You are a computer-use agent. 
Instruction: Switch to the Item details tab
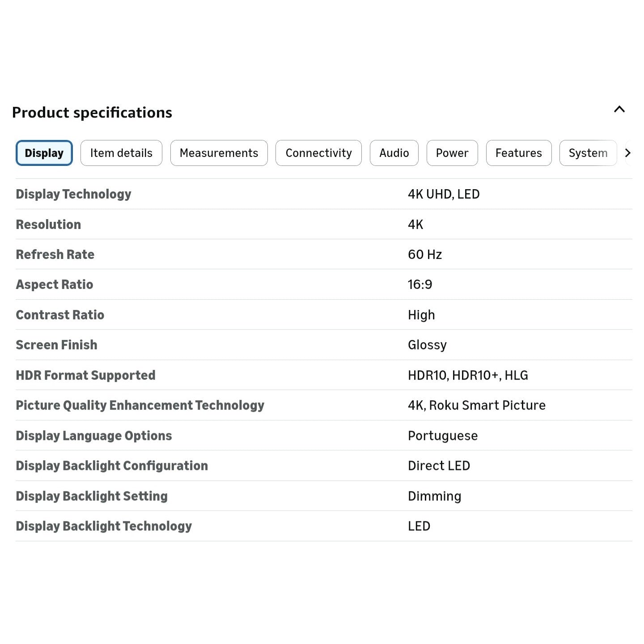click(x=121, y=153)
